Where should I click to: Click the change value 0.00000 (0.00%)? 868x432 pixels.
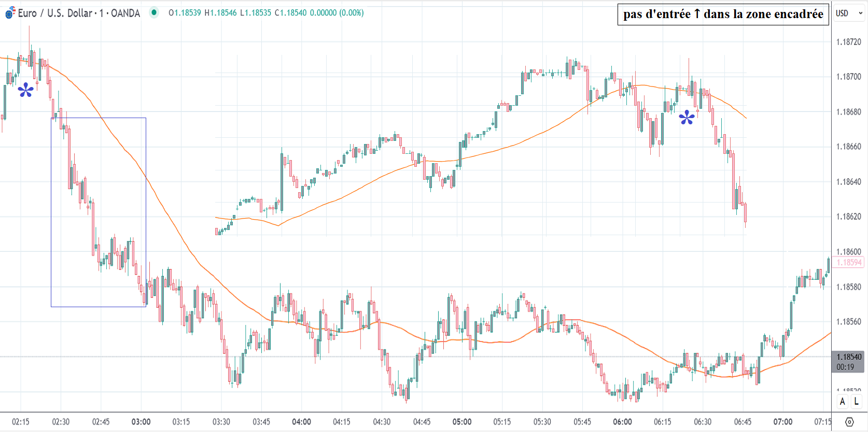[x=337, y=12]
